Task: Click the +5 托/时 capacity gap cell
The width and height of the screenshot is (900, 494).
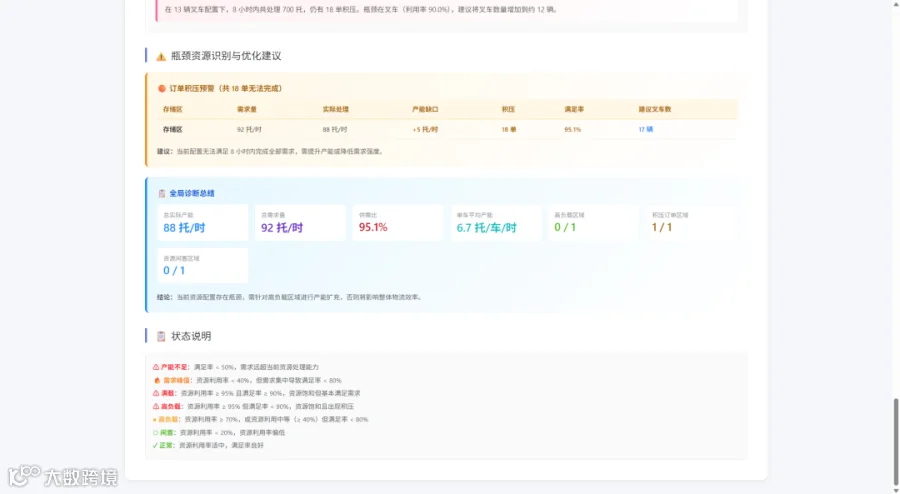Action: (425, 130)
